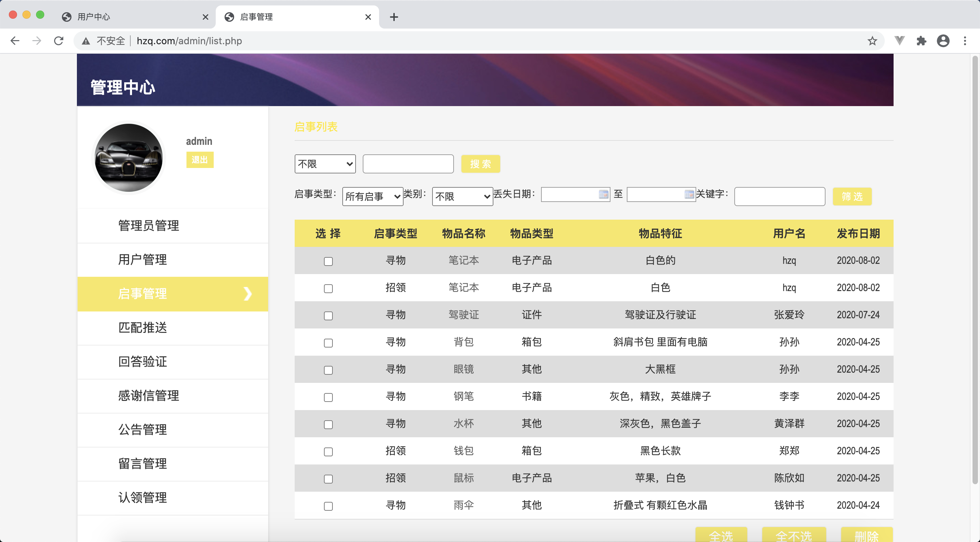Focus the 关键字 input field
Viewport: 980px width, 542px height.
[x=780, y=197]
